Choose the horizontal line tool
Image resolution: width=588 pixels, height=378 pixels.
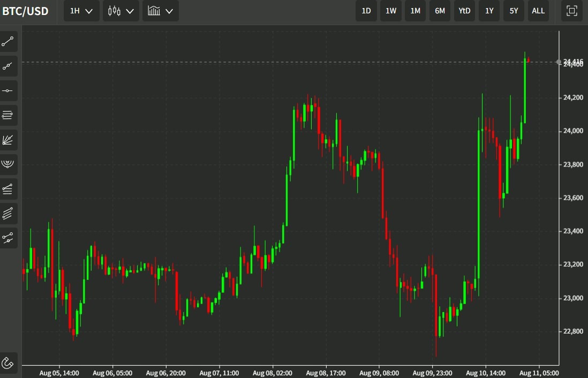coord(9,91)
